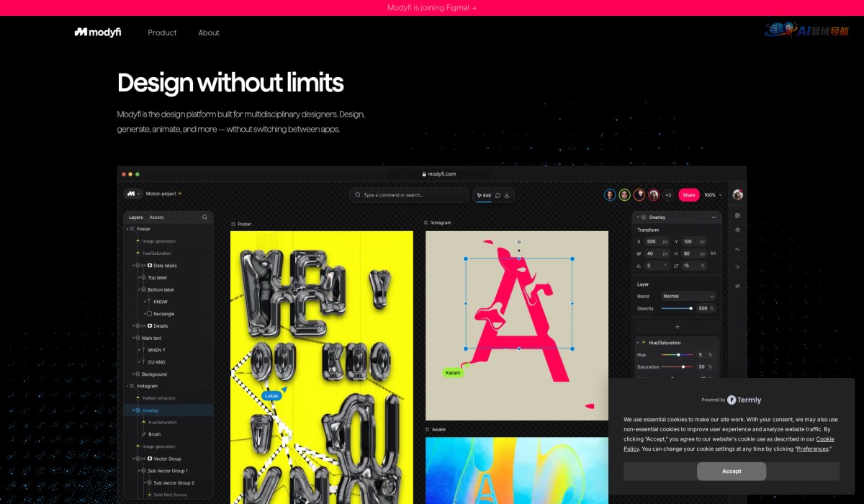Click the modyfi logo in the site header
Screen dimensions: 864x504
(98, 32)
